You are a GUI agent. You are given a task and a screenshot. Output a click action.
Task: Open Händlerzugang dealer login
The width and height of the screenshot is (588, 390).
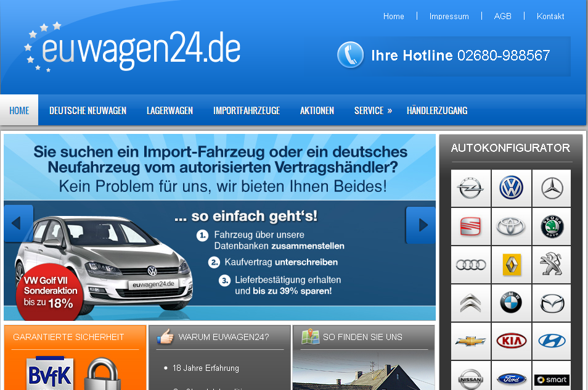tap(437, 110)
